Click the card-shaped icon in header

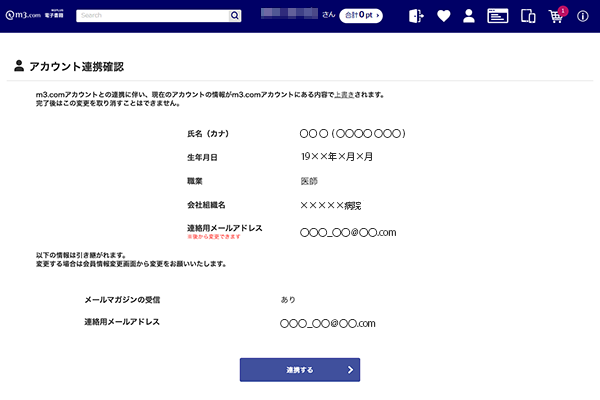497,16
